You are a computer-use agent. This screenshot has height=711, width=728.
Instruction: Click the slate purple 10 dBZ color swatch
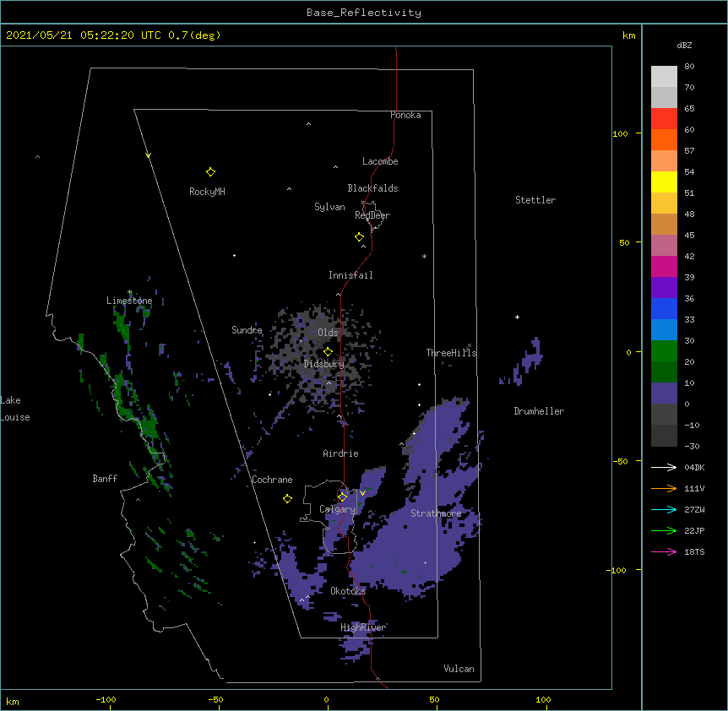coord(664,393)
